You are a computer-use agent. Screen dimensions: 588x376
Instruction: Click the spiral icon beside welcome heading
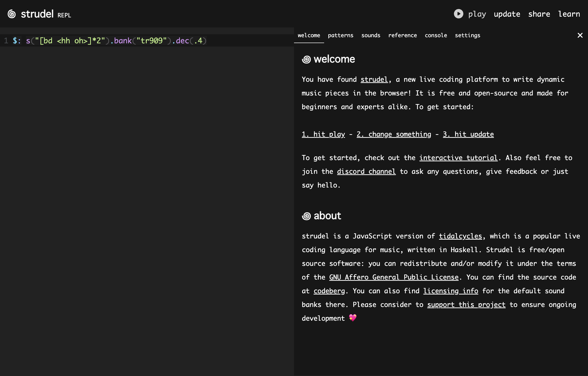306,59
